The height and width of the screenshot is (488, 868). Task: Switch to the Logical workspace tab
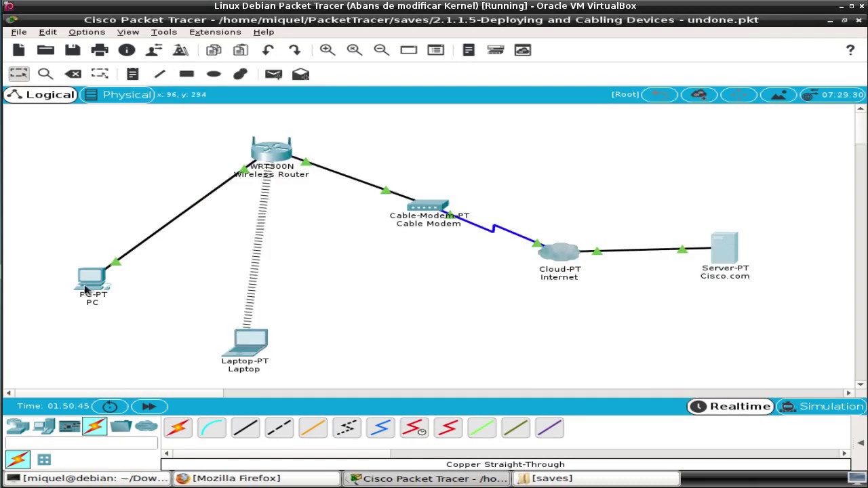[x=40, y=95]
